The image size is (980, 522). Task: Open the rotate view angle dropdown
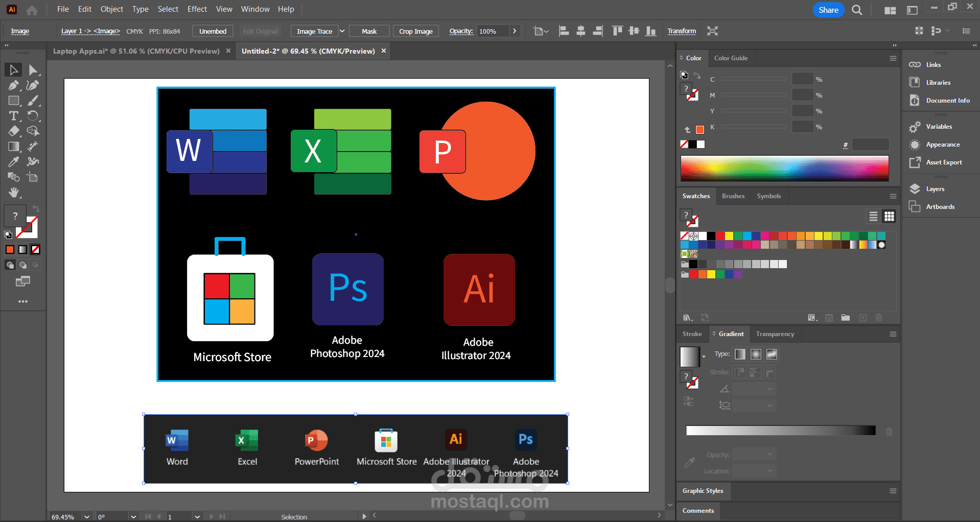[x=133, y=517]
